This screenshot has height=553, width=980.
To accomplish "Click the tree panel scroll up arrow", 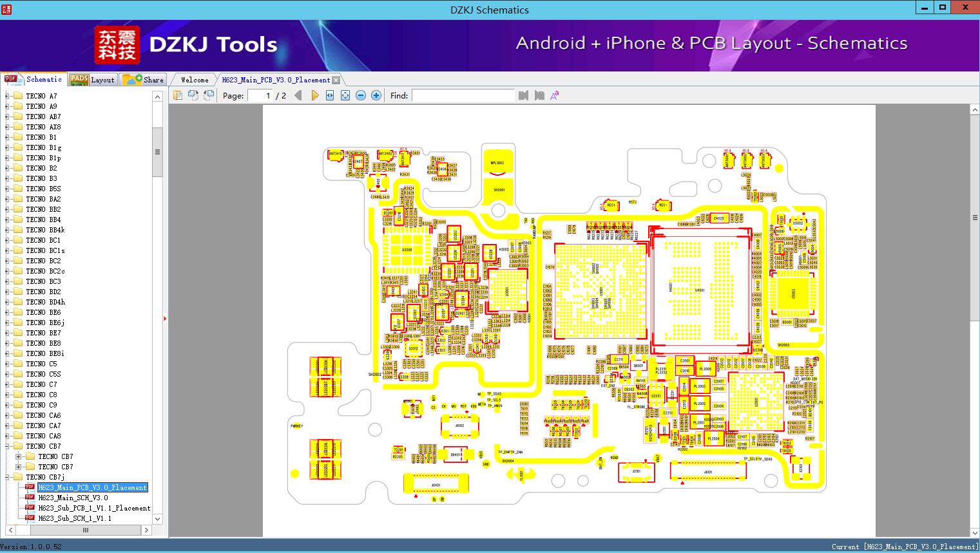I will (x=157, y=97).
